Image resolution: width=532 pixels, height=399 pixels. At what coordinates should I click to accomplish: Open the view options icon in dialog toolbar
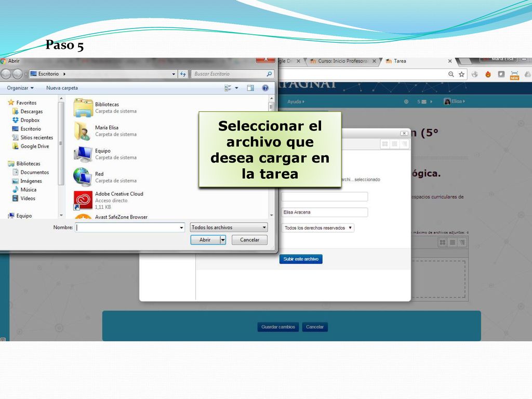(x=228, y=88)
